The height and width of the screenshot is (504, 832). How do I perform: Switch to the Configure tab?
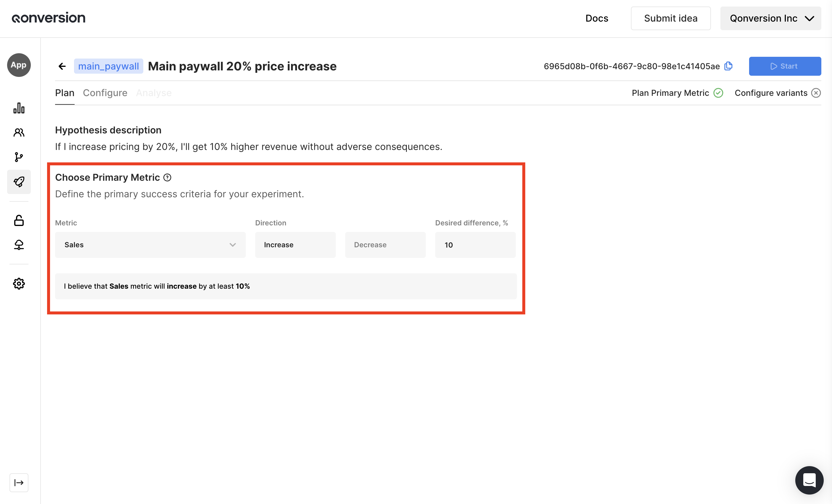[x=105, y=93]
